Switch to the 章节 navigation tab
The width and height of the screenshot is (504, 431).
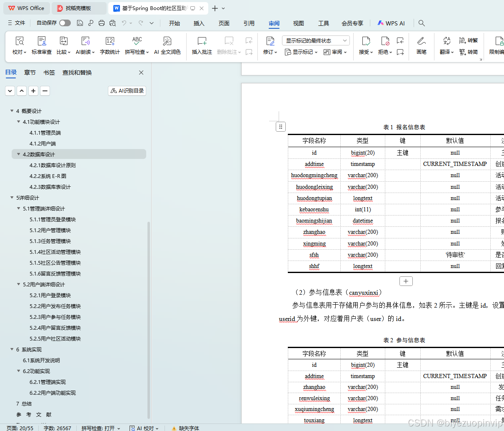30,73
